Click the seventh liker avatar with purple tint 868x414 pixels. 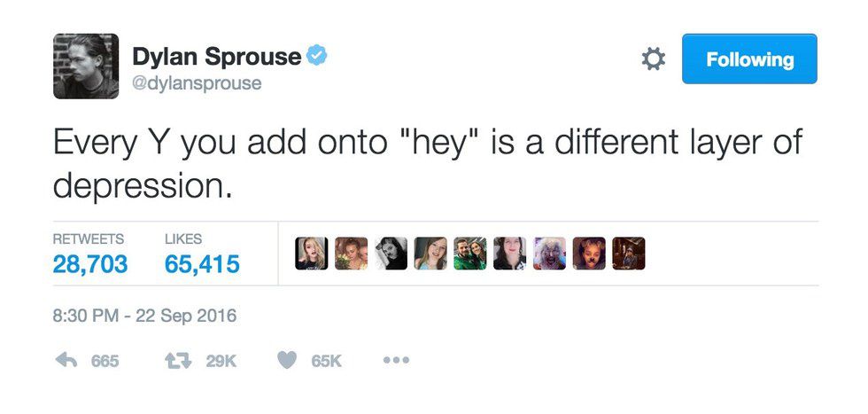pyautogui.click(x=549, y=254)
